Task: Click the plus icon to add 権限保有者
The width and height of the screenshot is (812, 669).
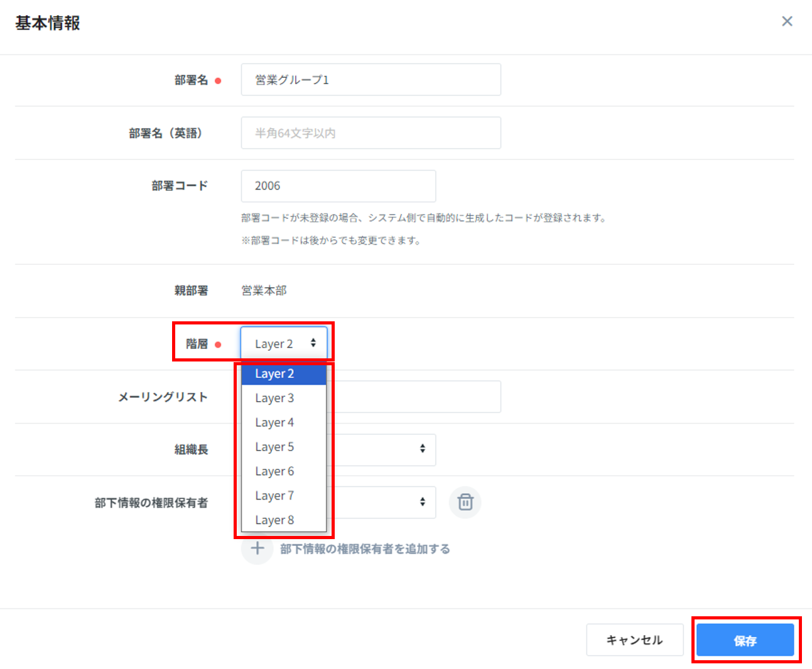Action: [x=257, y=549]
